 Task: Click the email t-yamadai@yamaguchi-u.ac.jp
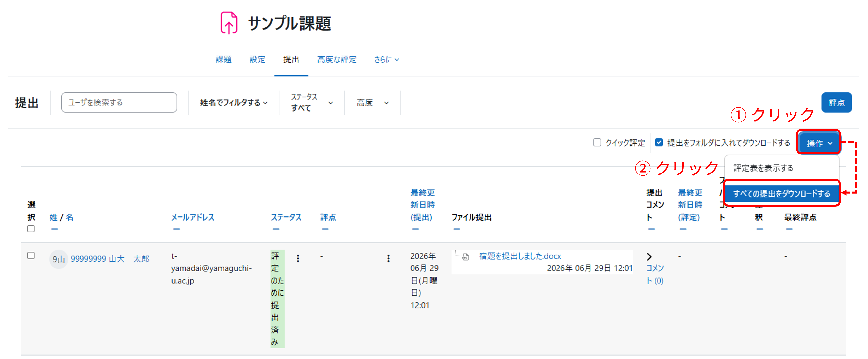tap(211, 268)
